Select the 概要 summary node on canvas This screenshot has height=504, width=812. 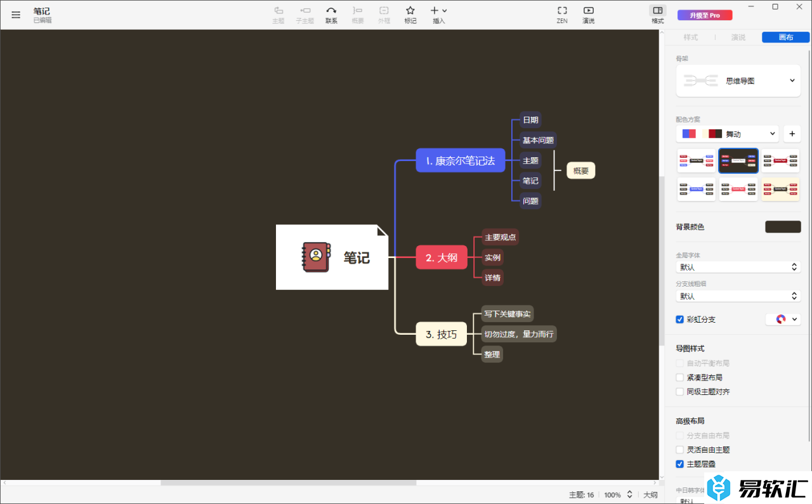pyautogui.click(x=581, y=171)
